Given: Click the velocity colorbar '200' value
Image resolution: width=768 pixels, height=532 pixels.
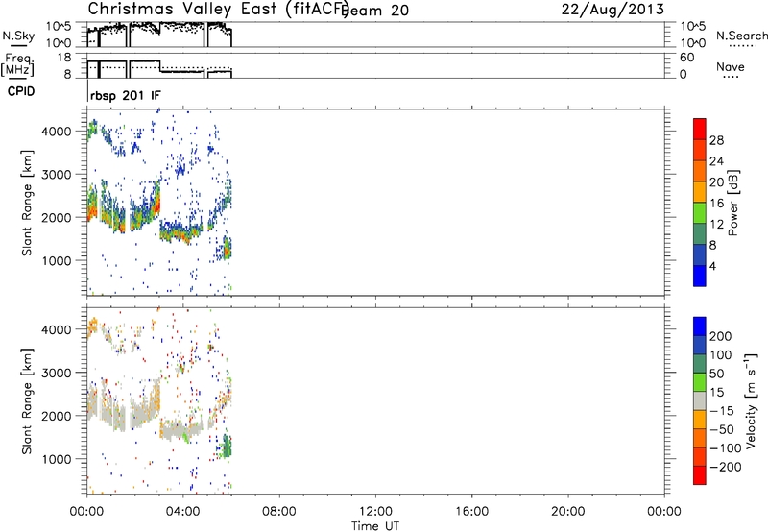Looking at the screenshot, I should 721,336.
